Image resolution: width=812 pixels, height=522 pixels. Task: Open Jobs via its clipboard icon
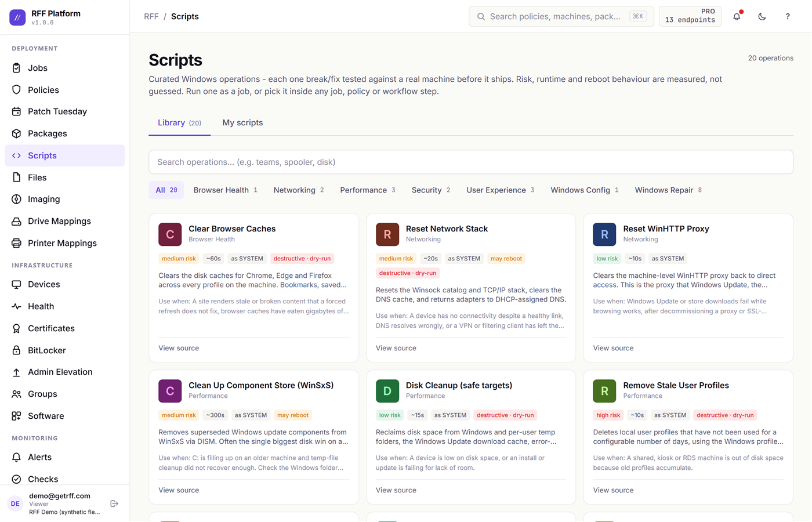tap(16, 68)
